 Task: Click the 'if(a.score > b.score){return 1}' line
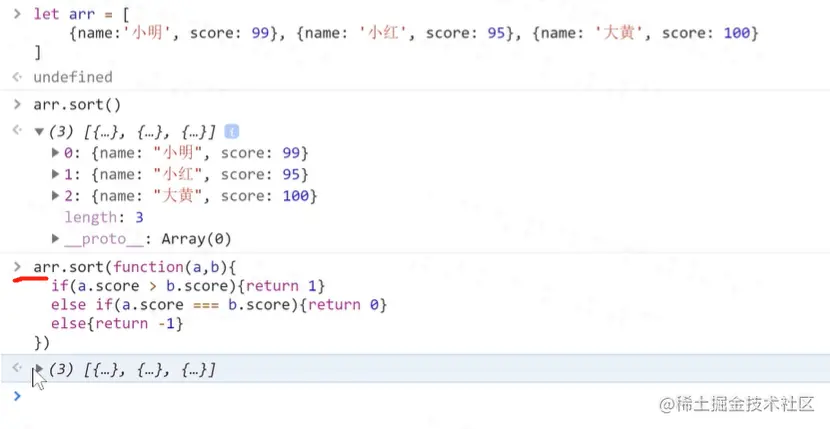(188, 287)
